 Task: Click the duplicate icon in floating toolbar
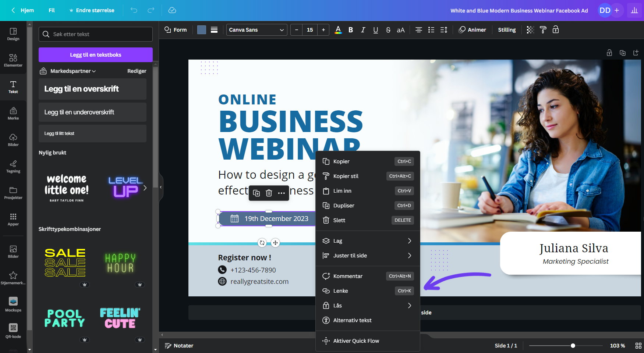click(x=256, y=193)
